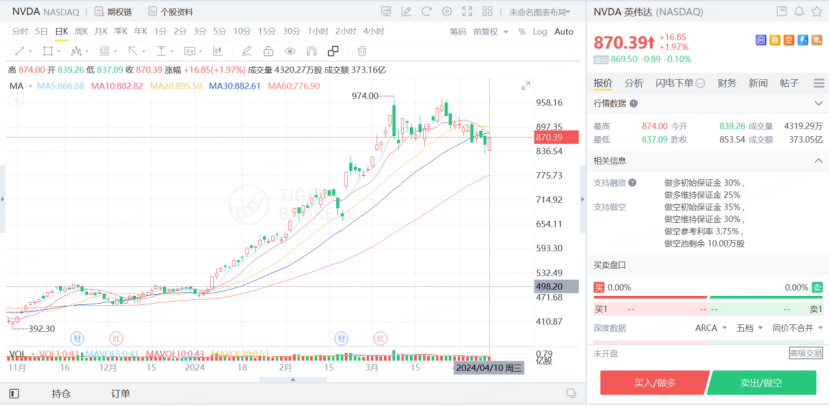Viewport: 829px width, 407px height.
Task: Enter fullscreen chart mode
Action: [x=467, y=11]
